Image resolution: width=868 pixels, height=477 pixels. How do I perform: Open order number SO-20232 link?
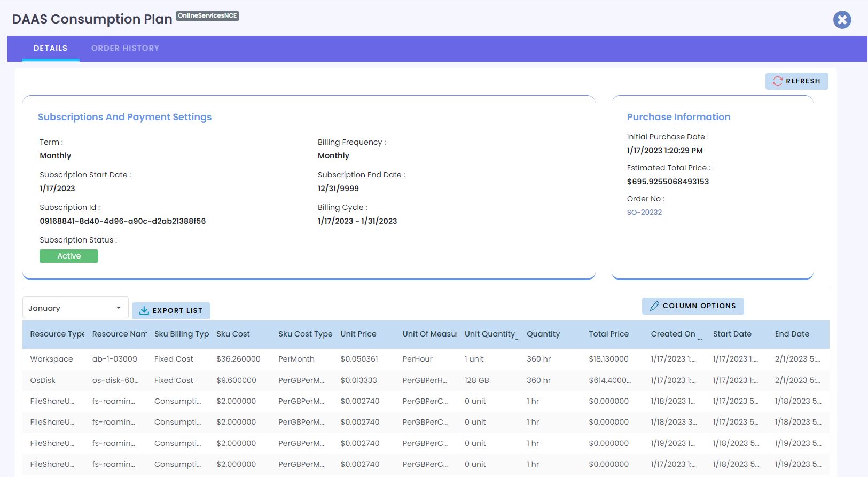[644, 212]
